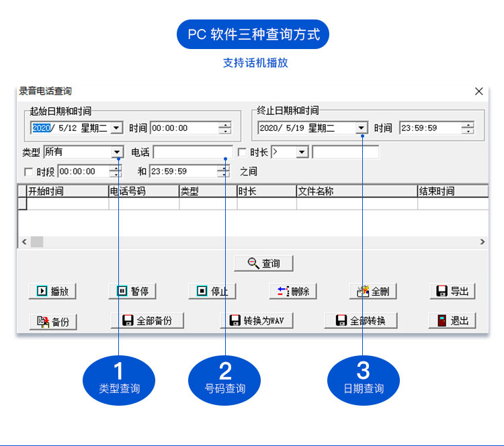Enable the 时长 duration checkbox
This screenshot has height=446, width=504.
coord(243,152)
